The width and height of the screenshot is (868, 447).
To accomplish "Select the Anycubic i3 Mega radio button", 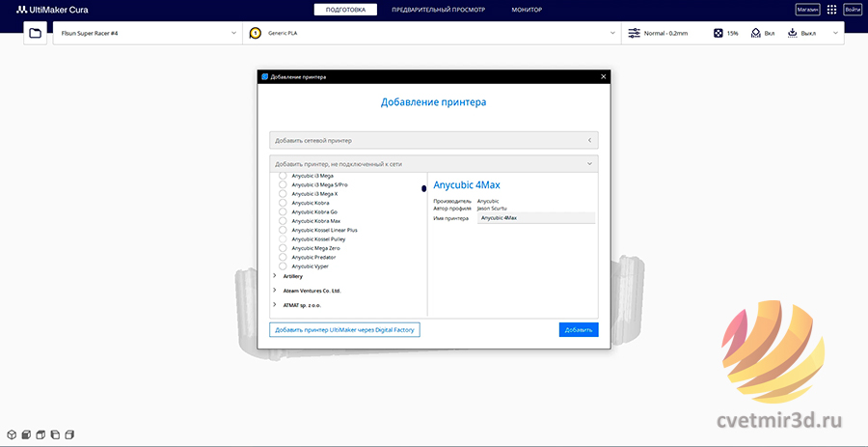I will [283, 176].
